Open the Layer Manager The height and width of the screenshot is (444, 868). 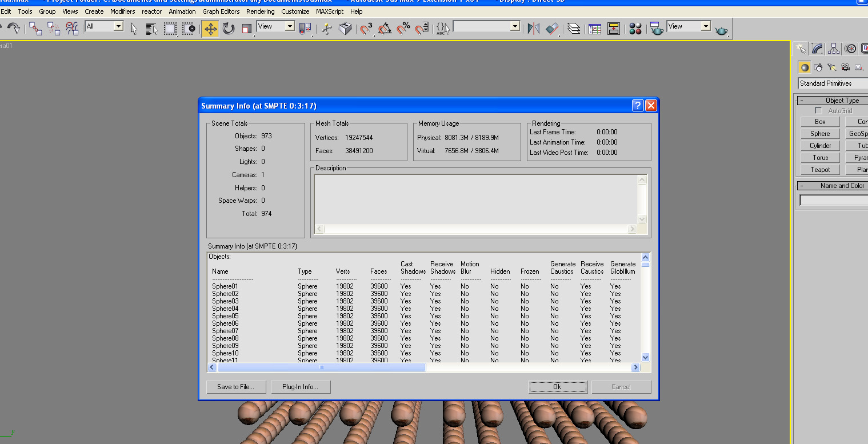point(574,29)
